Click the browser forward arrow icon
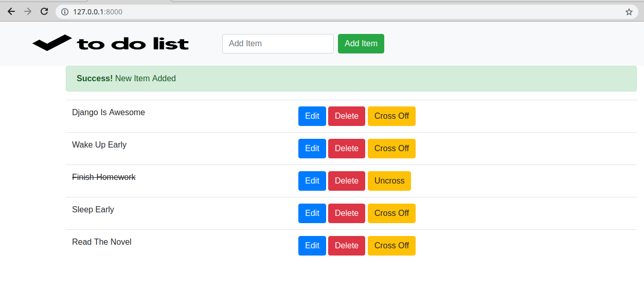The width and height of the screenshot is (644, 291). click(x=28, y=11)
